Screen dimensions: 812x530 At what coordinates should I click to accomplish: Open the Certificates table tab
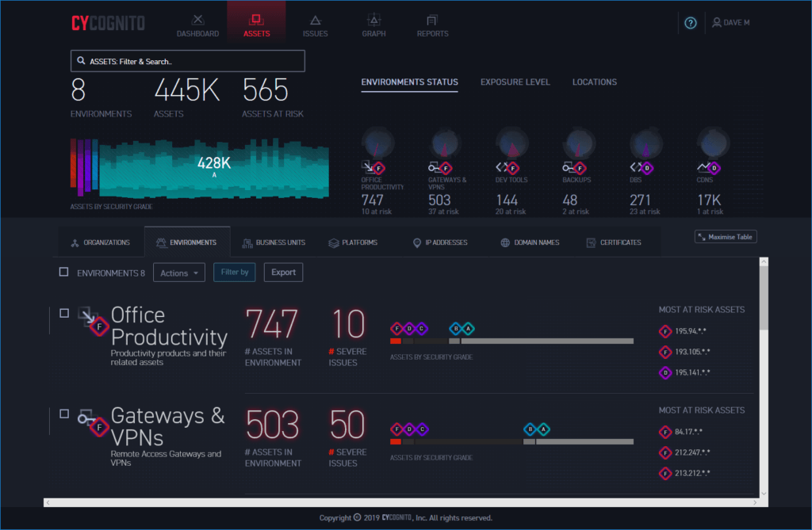coord(614,242)
